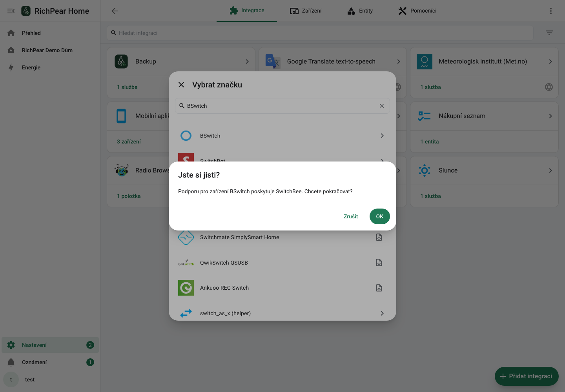This screenshot has width=565, height=392.
Task: Click the Přidat integraci button
Action: 527,376
